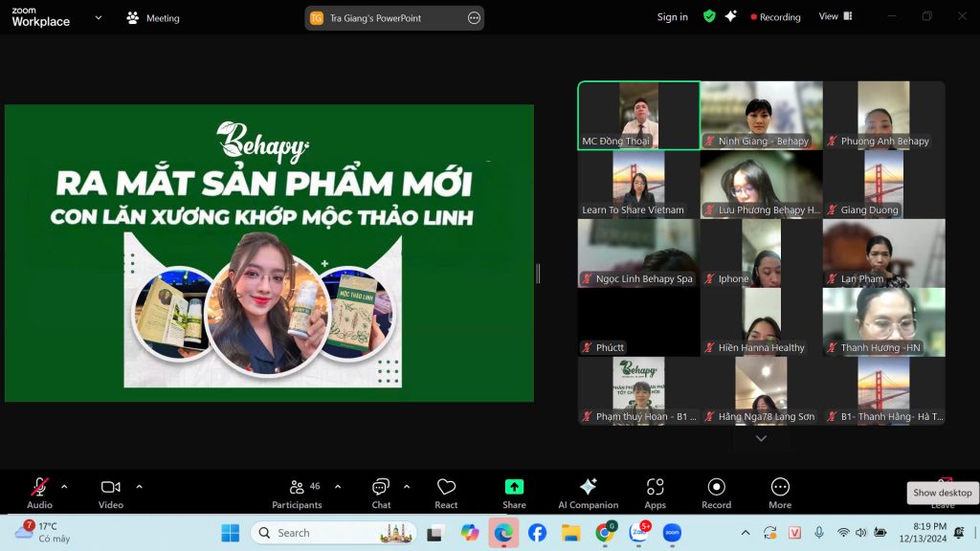The width and height of the screenshot is (980, 551).
Task: Open the Chat panel
Action: pos(381,493)
